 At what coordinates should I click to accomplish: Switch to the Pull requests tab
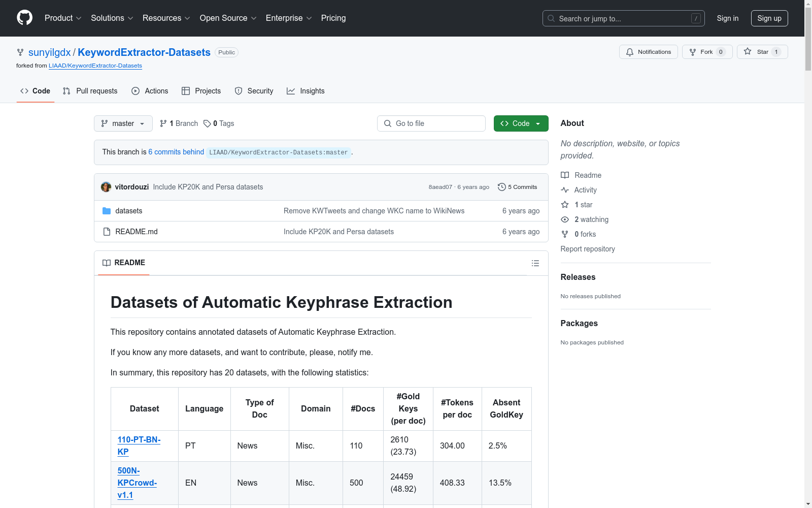[x=90, y=91]
